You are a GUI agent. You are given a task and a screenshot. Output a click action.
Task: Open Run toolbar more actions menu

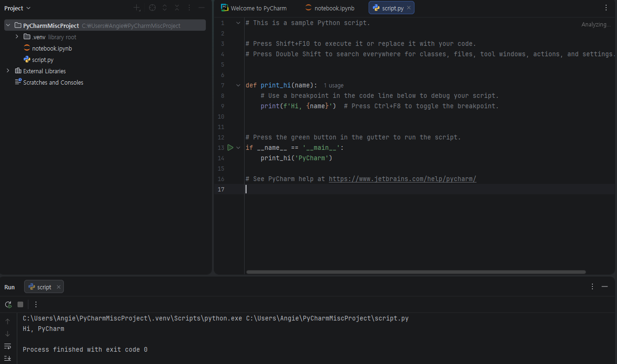point(35,304)
